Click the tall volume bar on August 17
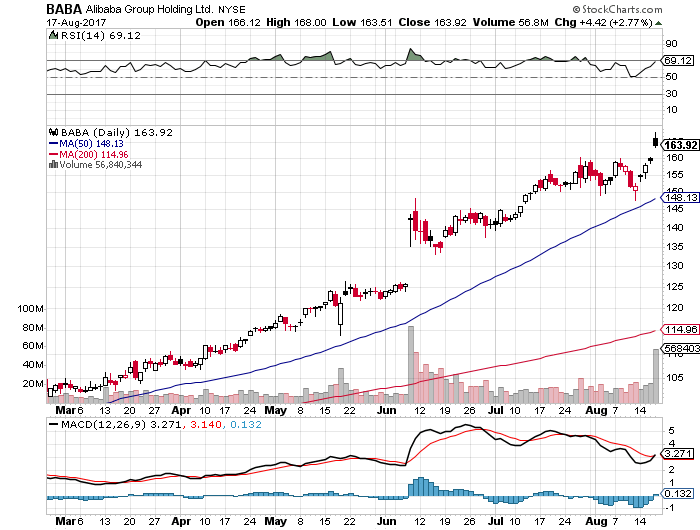The width and height of the screenshot is (700, 530). tap(655, 376)
